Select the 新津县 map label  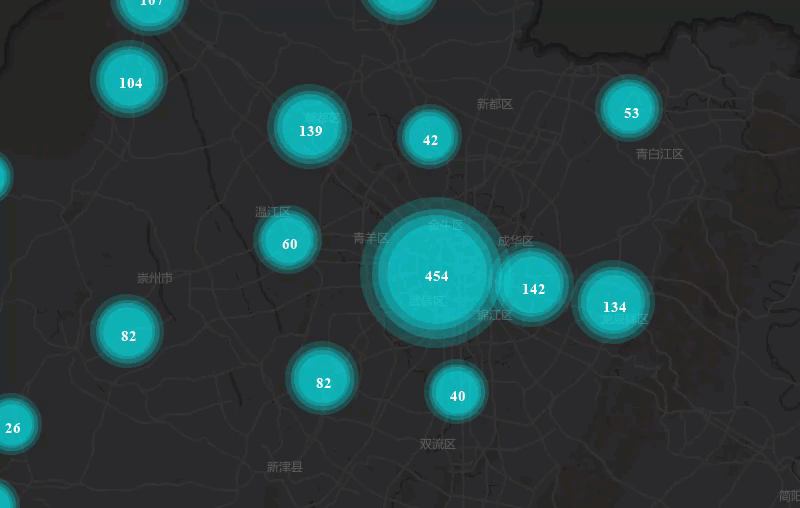284,467
